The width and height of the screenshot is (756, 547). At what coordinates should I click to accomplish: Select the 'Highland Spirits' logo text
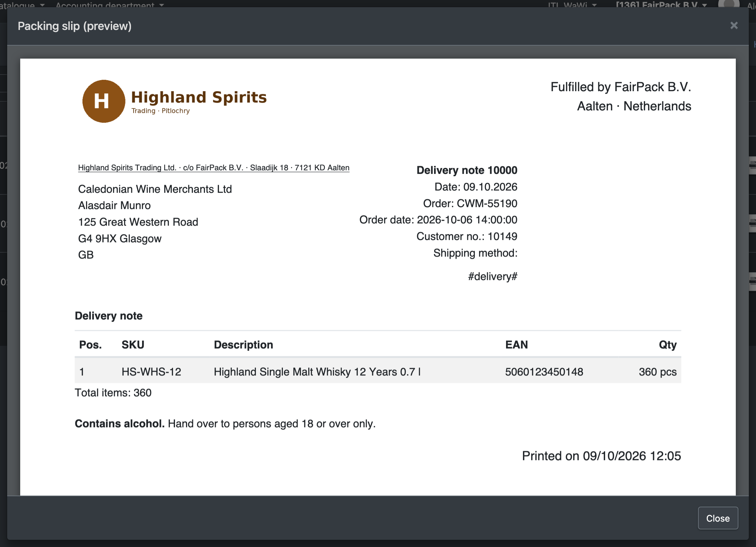click(x=199, y=97)
